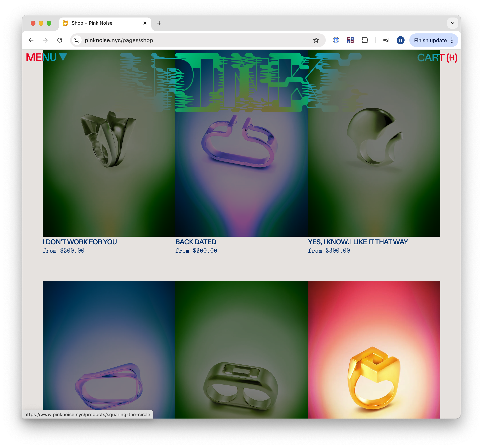Select the Shop – Pink Noise tab
Screen dimensions: 483x448
105,23
